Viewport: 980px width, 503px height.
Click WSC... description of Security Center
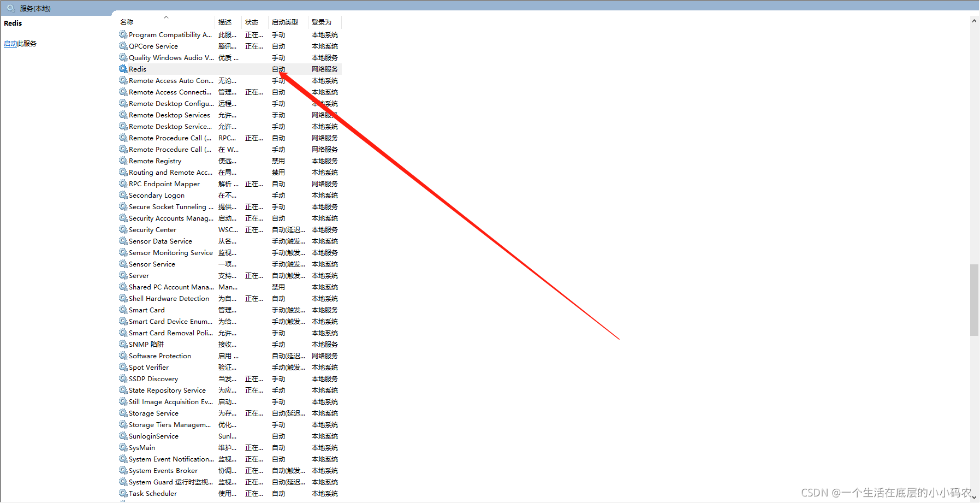pos(228,229)
